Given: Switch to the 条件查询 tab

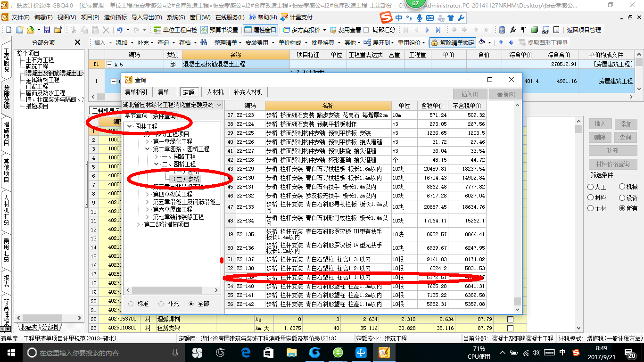Looking at the screenshot, I should [x=164, y=115].
